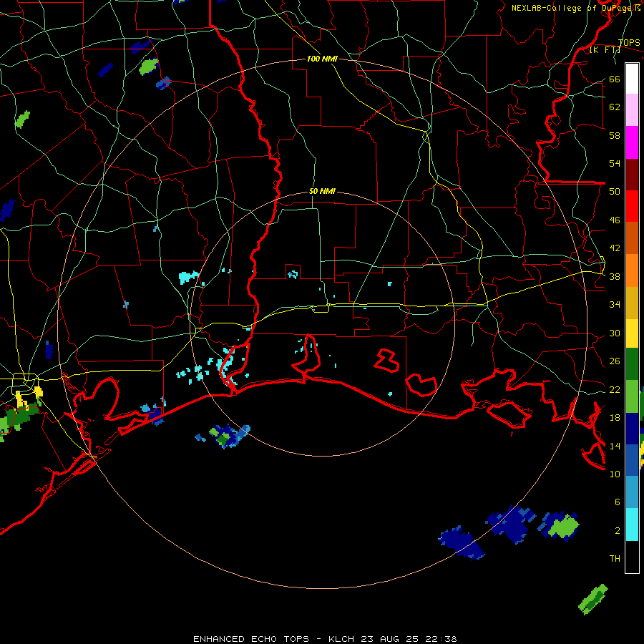Click the light orange legend swatch

coord(632,270)
